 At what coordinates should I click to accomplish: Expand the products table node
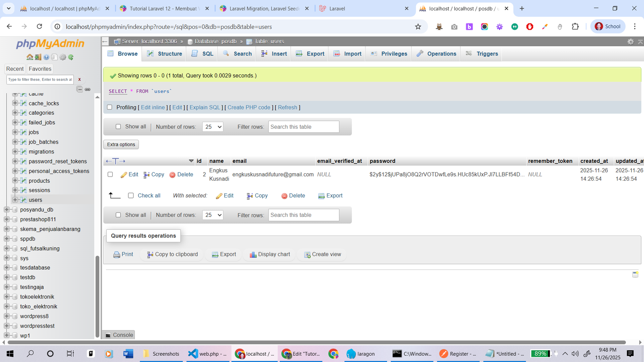point(15,181)
